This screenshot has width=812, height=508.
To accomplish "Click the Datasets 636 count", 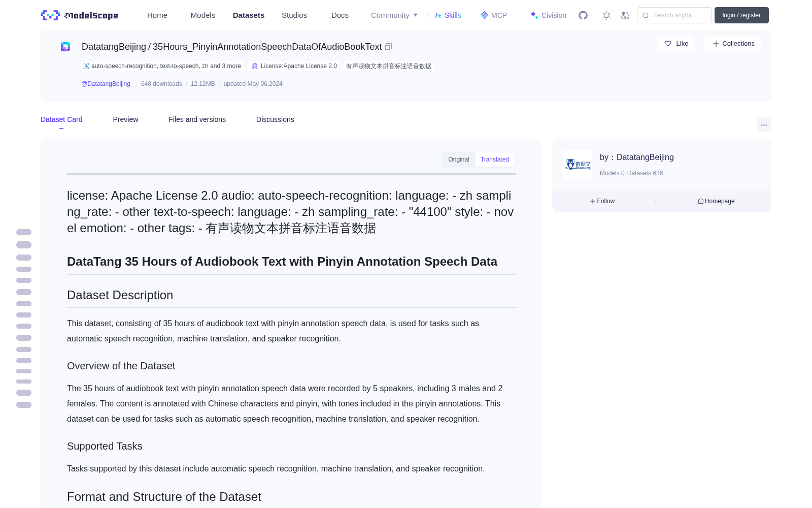I will click(645, 173).
